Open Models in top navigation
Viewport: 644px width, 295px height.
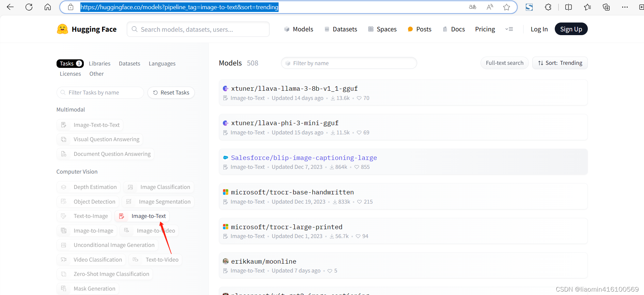[x=299, y=29]
